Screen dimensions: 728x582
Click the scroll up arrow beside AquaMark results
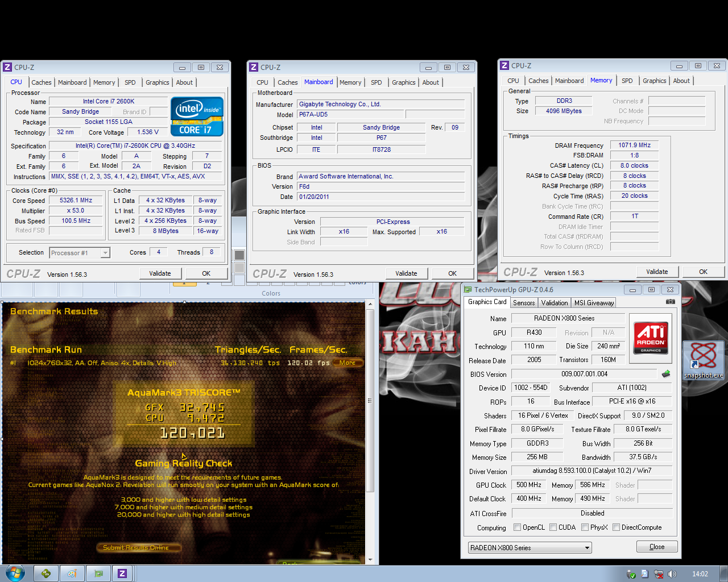tap(370, 305)
